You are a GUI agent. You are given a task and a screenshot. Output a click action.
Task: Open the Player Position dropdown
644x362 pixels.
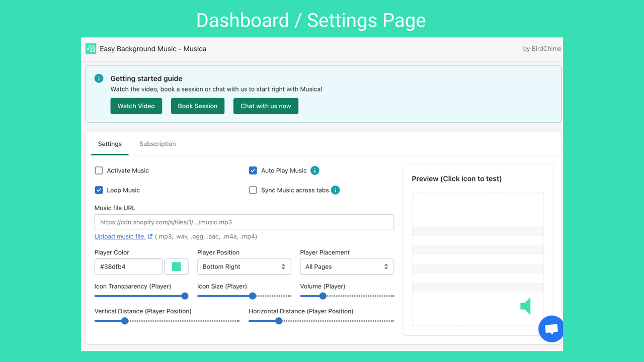244,266
